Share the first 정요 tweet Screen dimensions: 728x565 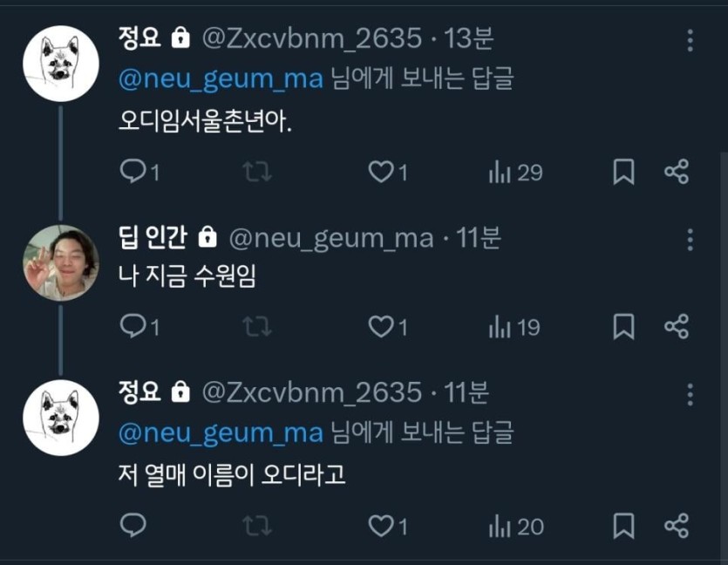coord(677,173)
